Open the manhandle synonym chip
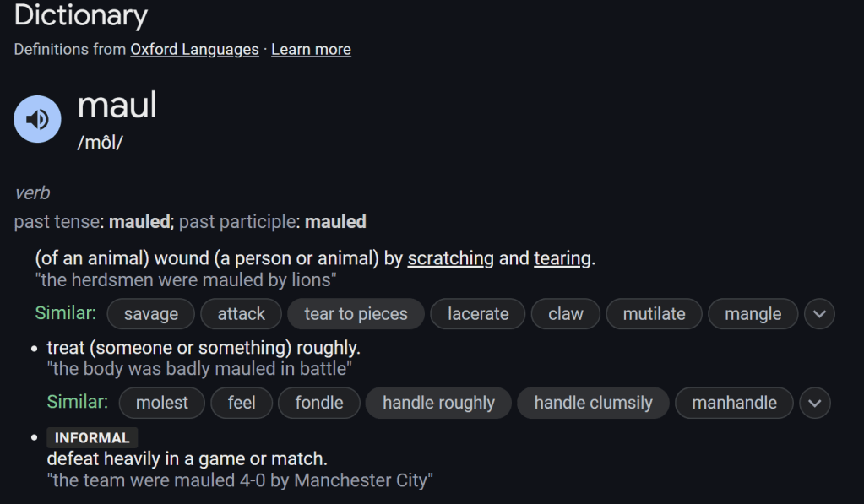This screenshot has height=504, width=864. coord(734,403)
